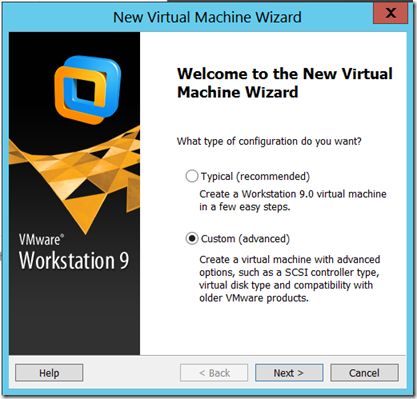
Task: Select the Typical (recommended) radio button
Action: [x=192, y=176]
